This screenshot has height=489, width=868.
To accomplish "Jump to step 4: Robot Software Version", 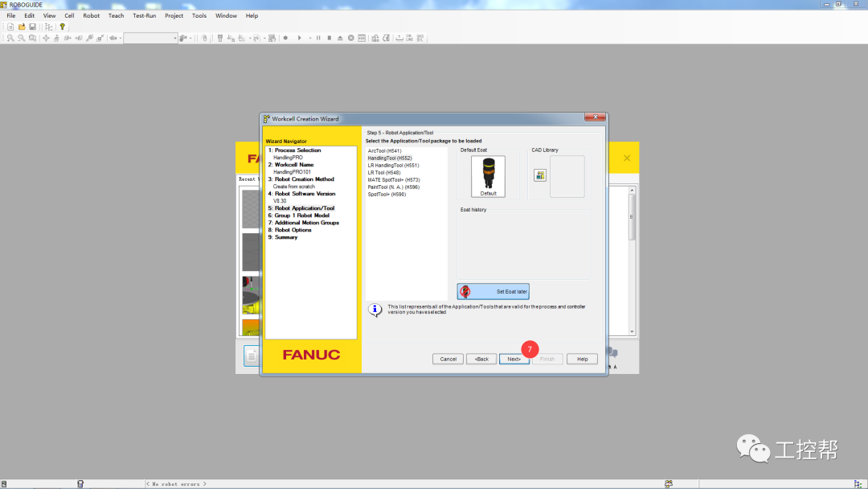I will click(301, 193).
